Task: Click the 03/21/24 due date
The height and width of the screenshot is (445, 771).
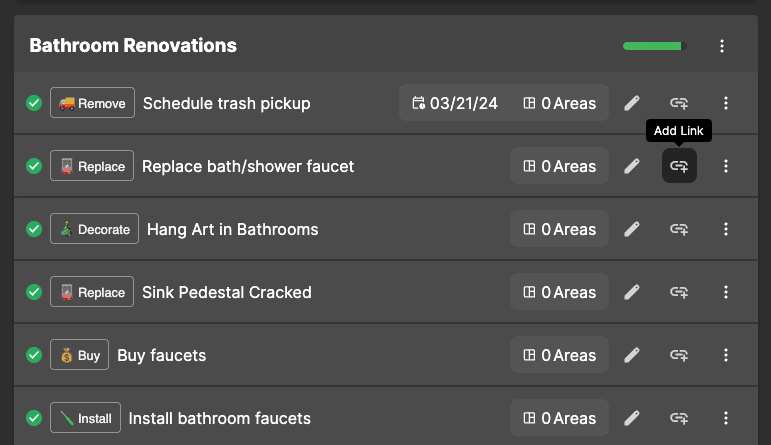Action: click(x=455, y=103)
